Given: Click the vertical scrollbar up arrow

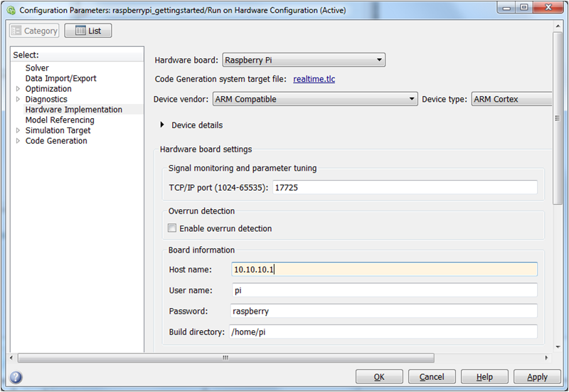Looking at the screenshot, I should 558,26.
